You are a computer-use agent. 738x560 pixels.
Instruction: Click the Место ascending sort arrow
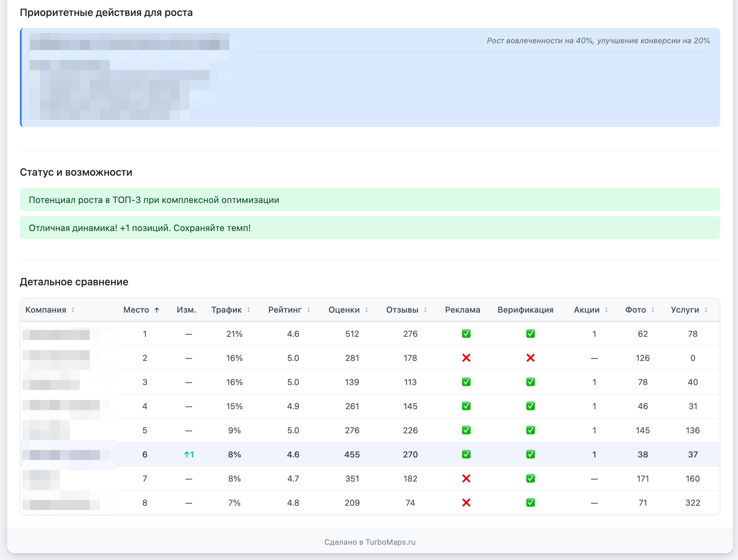157,310
